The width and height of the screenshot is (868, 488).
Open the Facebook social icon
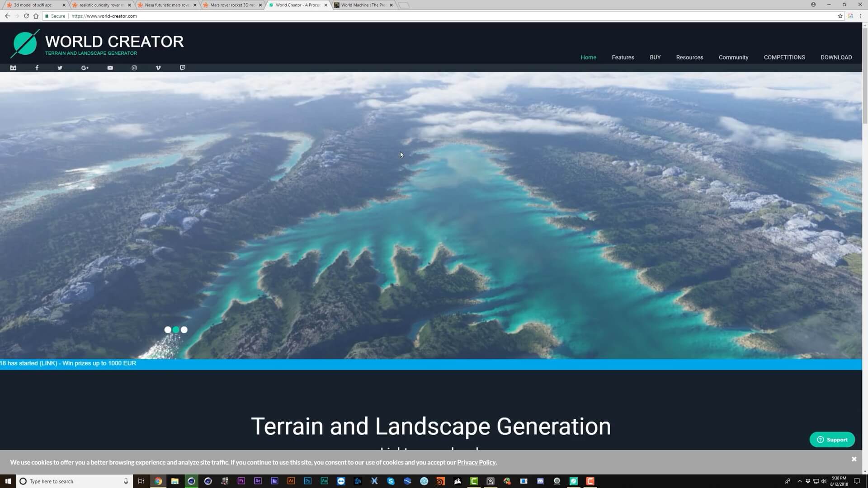tap(37, 68)
